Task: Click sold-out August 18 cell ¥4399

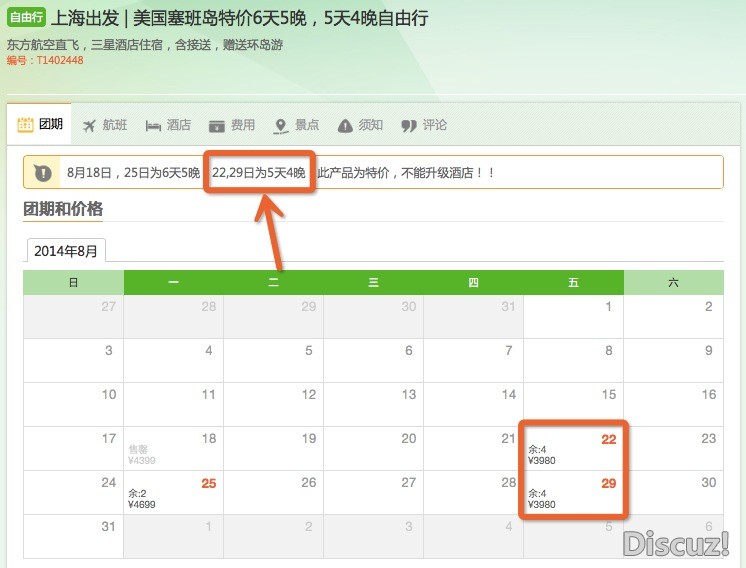Action: click(x=174, y=449)
